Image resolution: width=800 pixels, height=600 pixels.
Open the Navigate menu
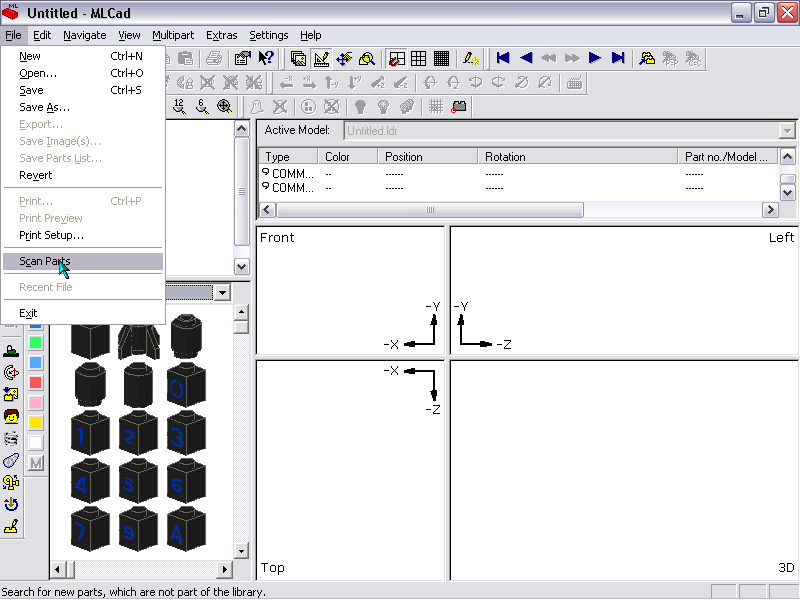[85, 35]
